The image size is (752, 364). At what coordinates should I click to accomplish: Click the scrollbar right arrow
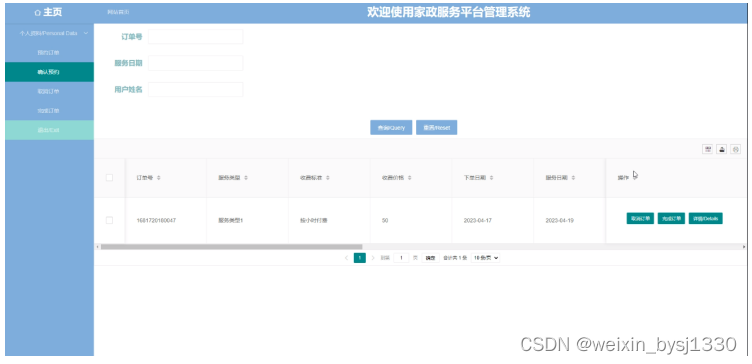click(744, 247)
